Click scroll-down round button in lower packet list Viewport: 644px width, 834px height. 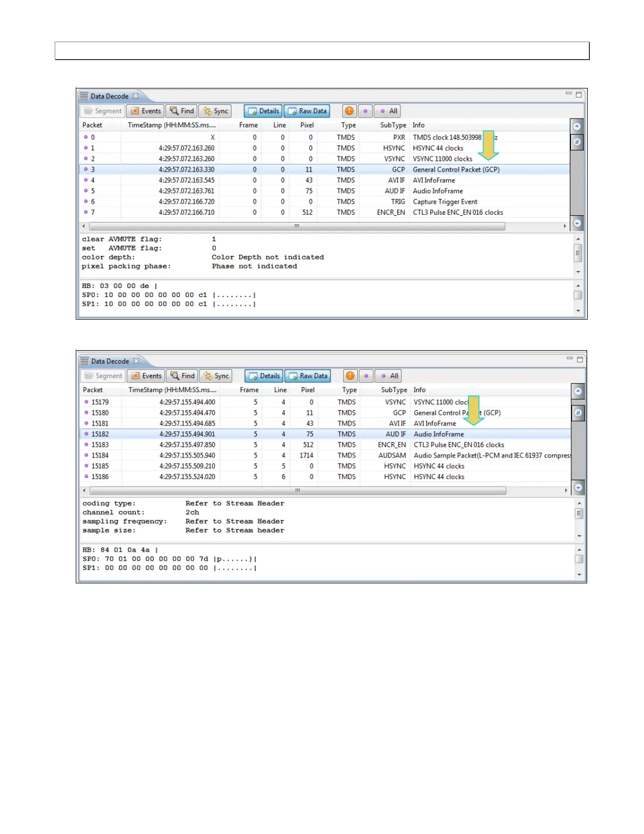tap(578, 488)
